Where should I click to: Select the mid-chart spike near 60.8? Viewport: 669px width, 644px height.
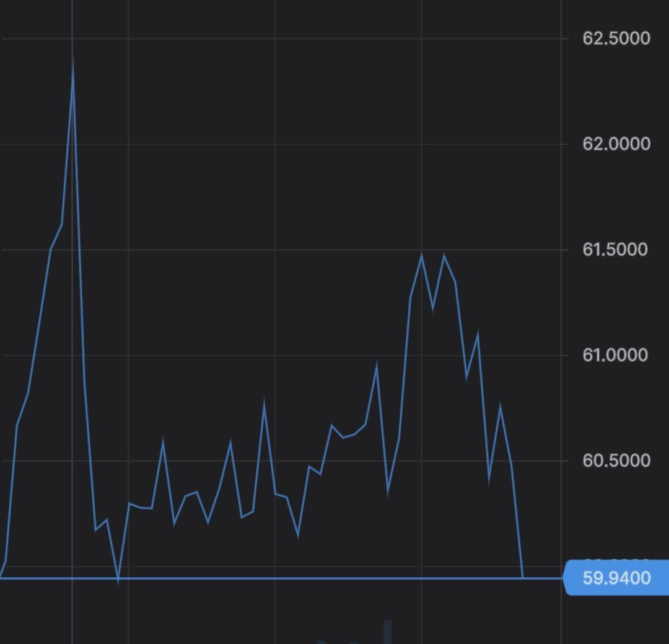pyautogui.click(x=264, y=402)
